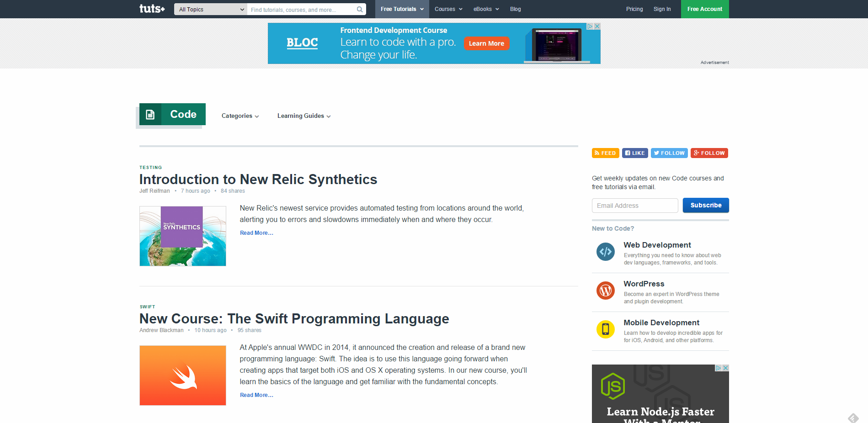Open author Jeff Reifman's profile
The height and width of the screenshot is (423, 868).
(154, 191)
